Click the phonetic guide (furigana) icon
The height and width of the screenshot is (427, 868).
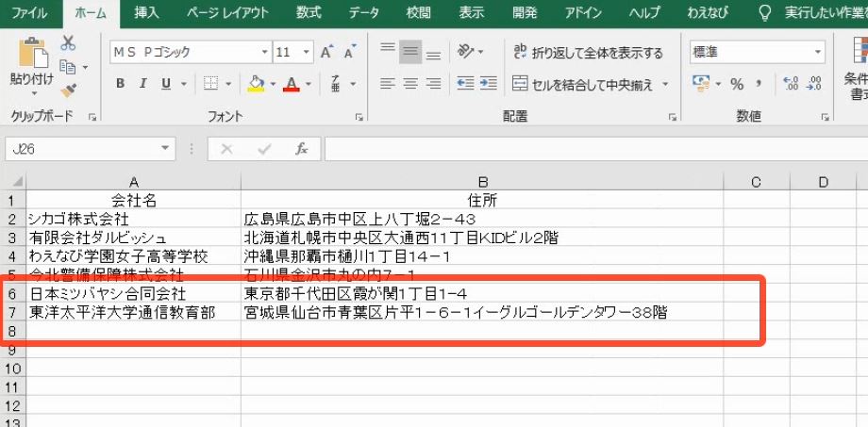pos(335,84)
